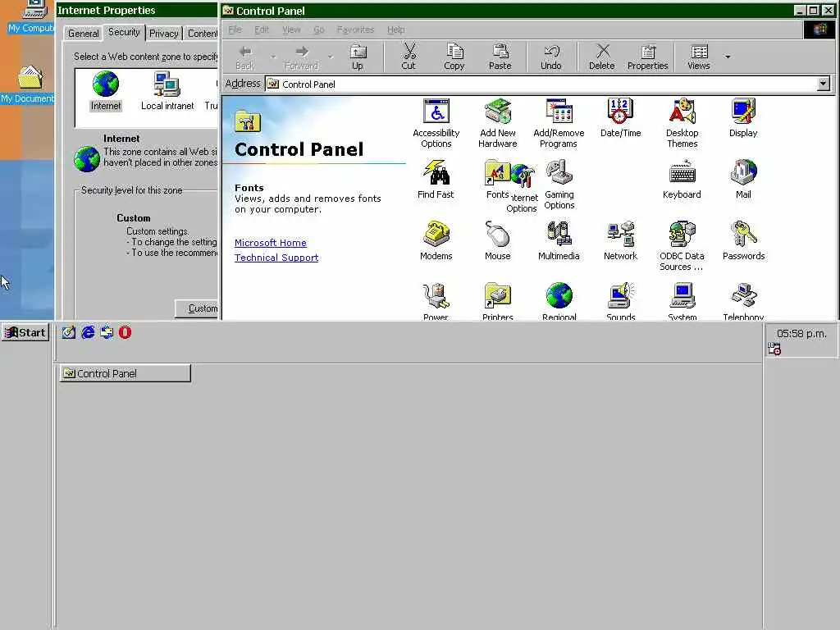Switch to Security tab in Internet Properties
The height and width of the screenshot is (630, 840).
pyautogui.click(x=124, y=32)
